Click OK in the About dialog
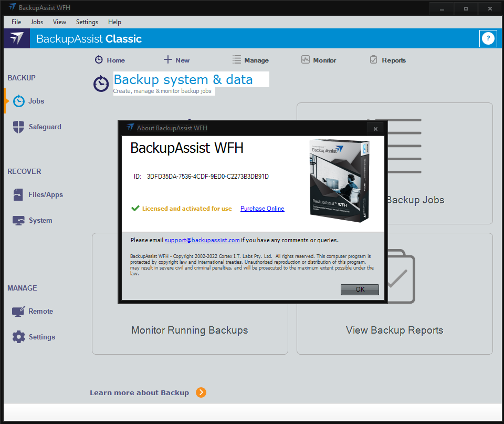Screen dimensions: 504x424 click(360, 289)
